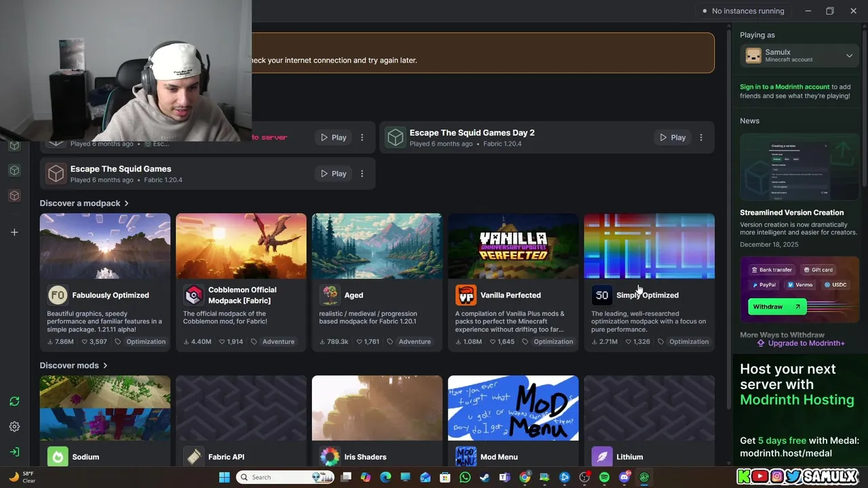Open the Fabulously Optimized modpack thumbnail

[105, 246]
